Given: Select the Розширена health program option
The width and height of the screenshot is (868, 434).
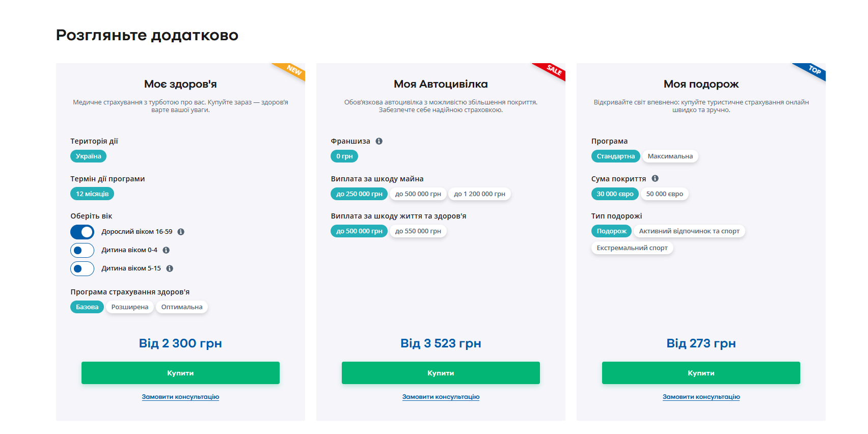Looking at the screenshot, I should click(130, 307).
